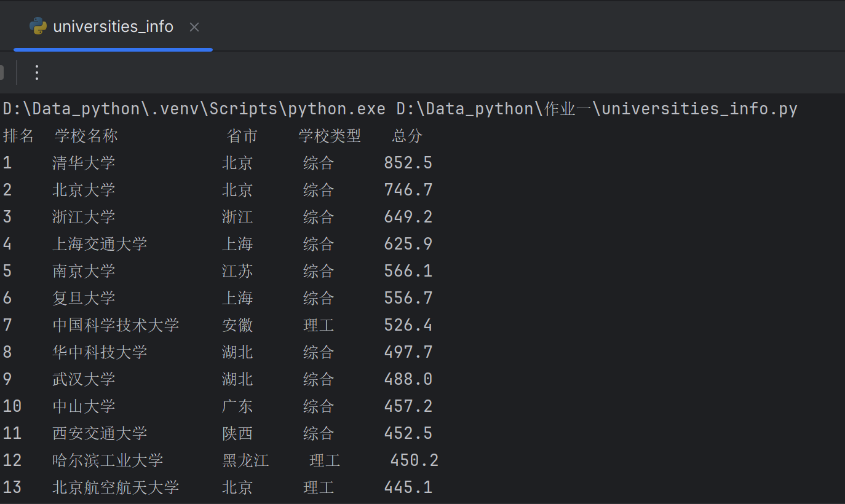Click the 理工 type in 哈尔滨工业大学 row
The image size is (845, 504).
coord(325,460)
